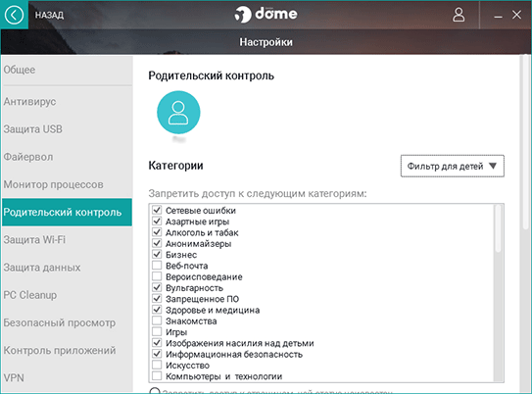Click the НАЗАД label
Screen dimensions: 532x394
[50, 16]
